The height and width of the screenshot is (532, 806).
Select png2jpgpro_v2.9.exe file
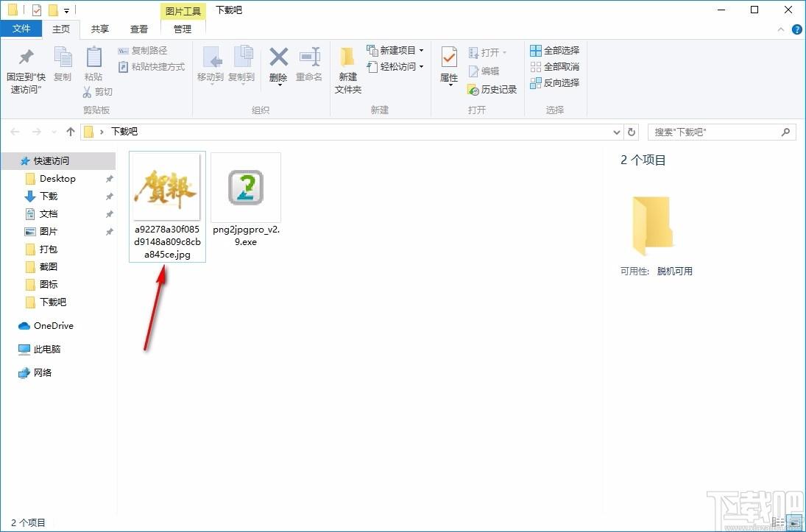(246, 200)
